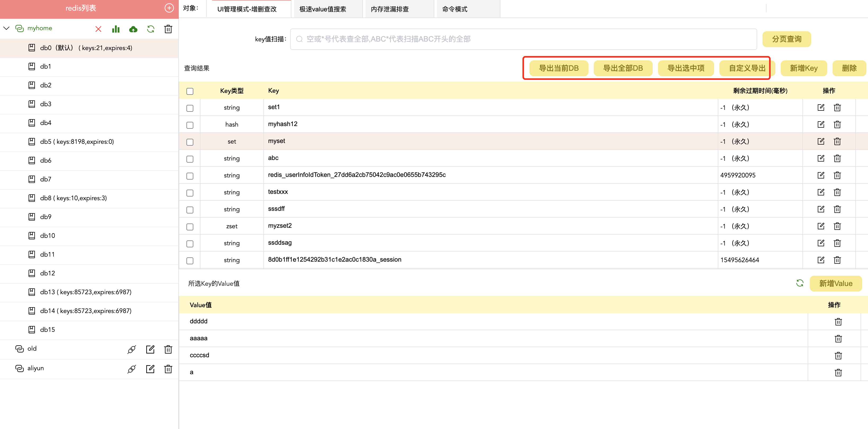868x429 pixels.
Task: Refresh the selected key's values
Action: click(x=800, y=283)
